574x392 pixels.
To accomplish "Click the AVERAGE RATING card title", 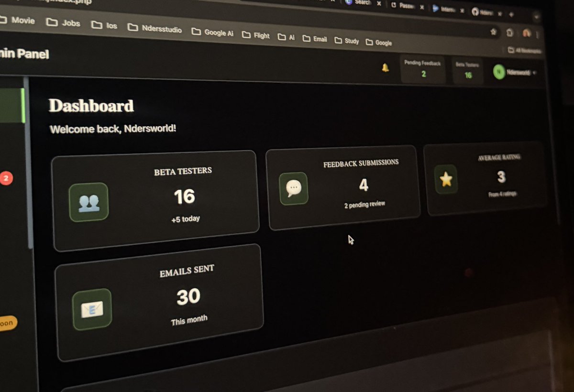I will point(499,157).
